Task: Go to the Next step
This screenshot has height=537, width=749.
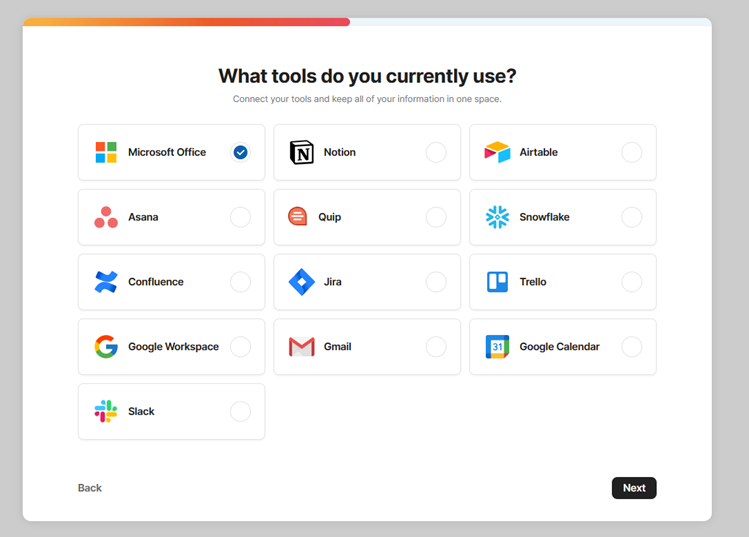Action: (634, 488)
